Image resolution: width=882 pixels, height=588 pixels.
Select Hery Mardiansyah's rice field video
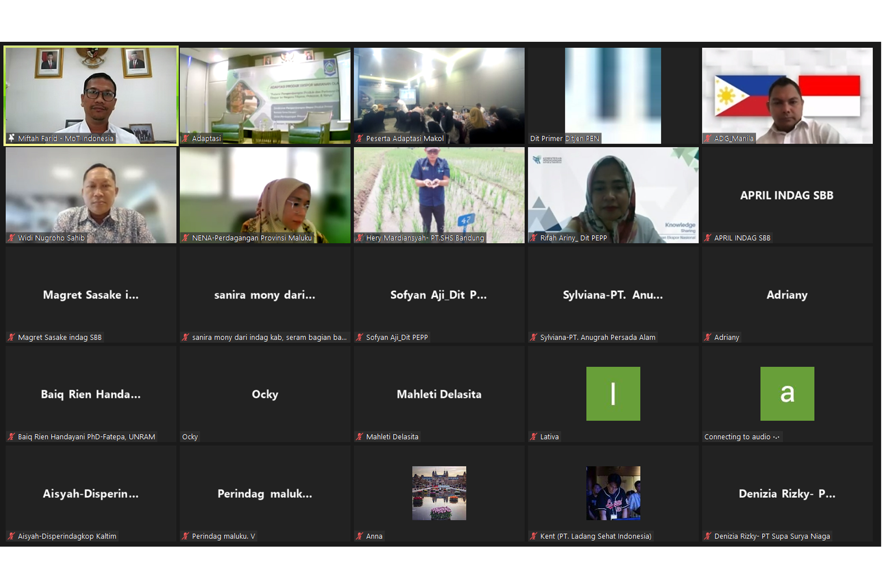(439, 192)
